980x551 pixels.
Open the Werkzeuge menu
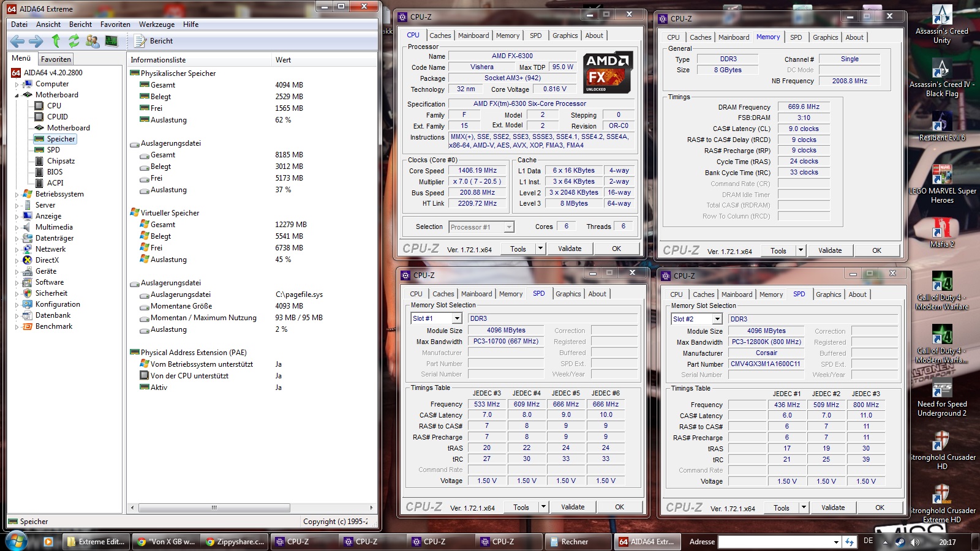(x=157, y=24)
